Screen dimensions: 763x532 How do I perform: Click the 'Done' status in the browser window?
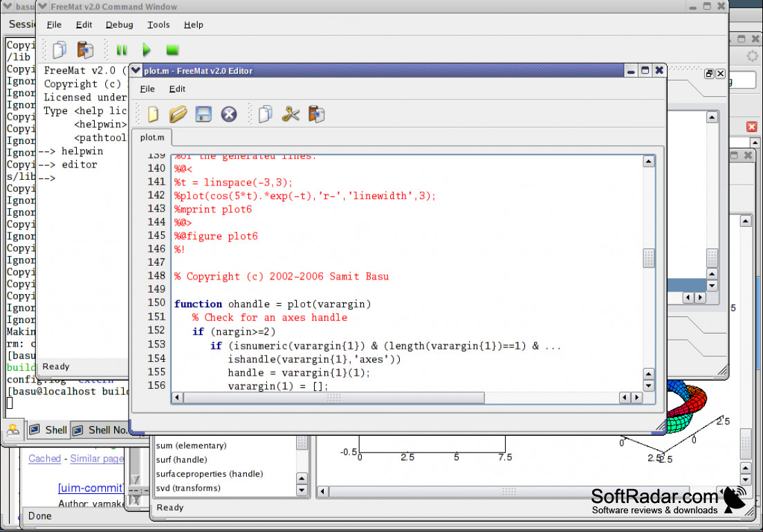click(40, 516)
